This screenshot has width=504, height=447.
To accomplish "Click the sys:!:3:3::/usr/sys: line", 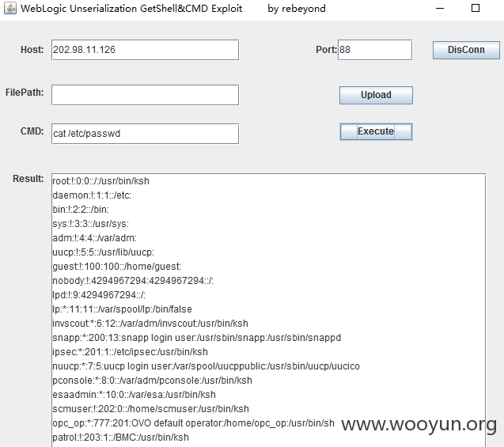I will click(91, 224).
